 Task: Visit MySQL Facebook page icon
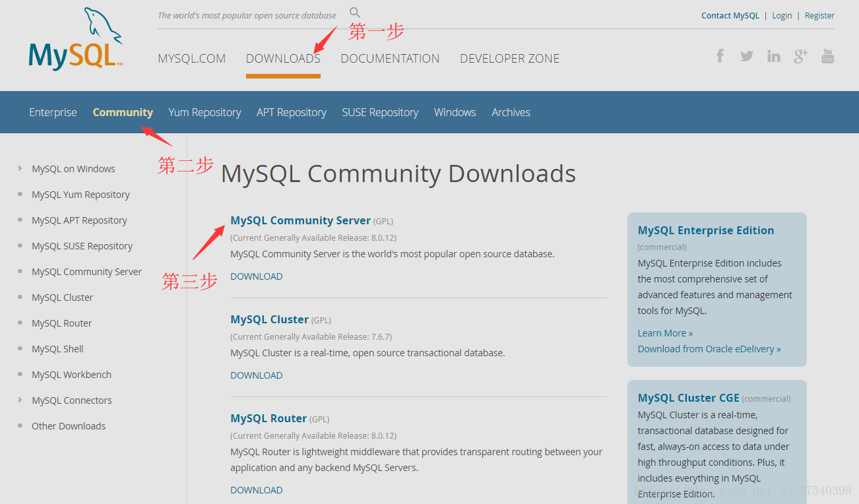click(x=720, y=56)
